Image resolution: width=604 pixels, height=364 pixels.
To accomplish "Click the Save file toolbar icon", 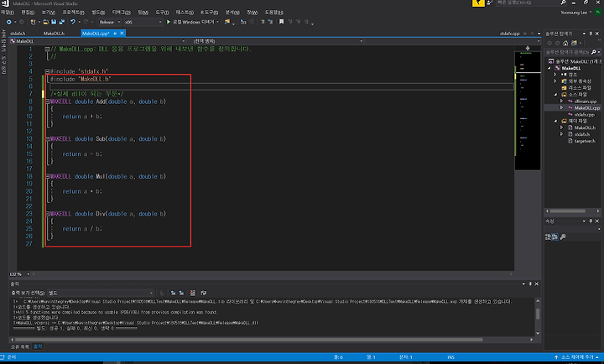I will (x=54, y=22).
